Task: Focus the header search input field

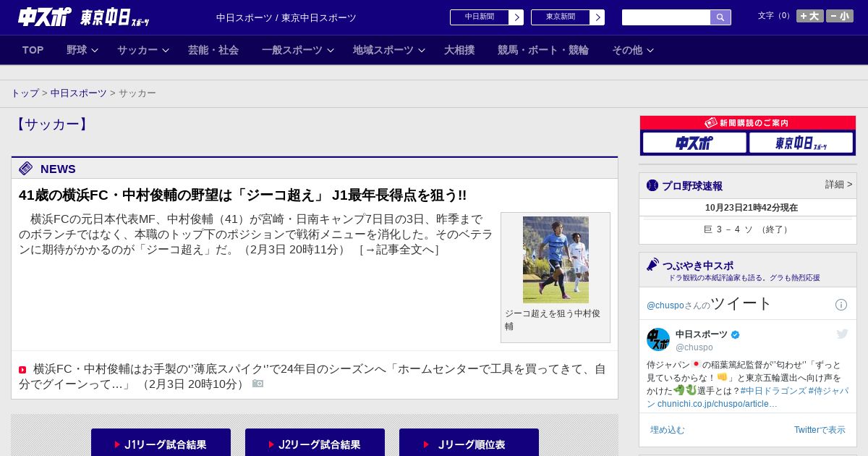Action: [x=666, y=17]
